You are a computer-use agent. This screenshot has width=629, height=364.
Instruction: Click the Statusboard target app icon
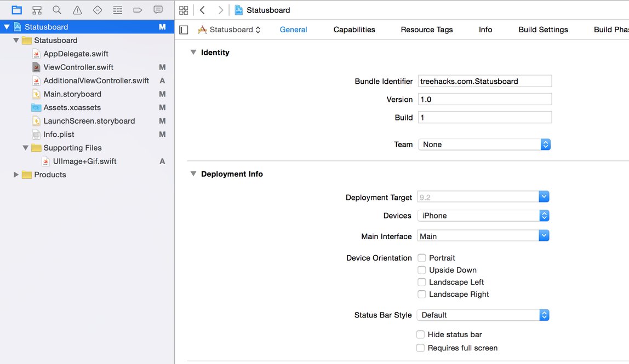[202, 30]
